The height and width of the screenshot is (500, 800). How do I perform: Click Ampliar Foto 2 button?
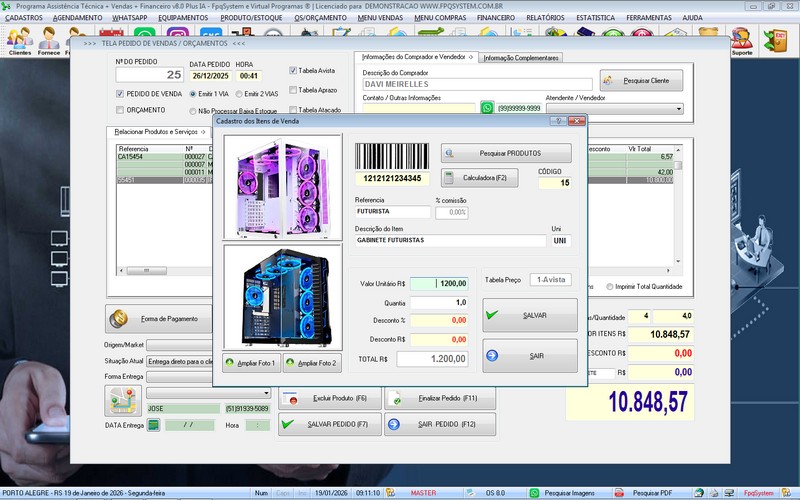312,363
